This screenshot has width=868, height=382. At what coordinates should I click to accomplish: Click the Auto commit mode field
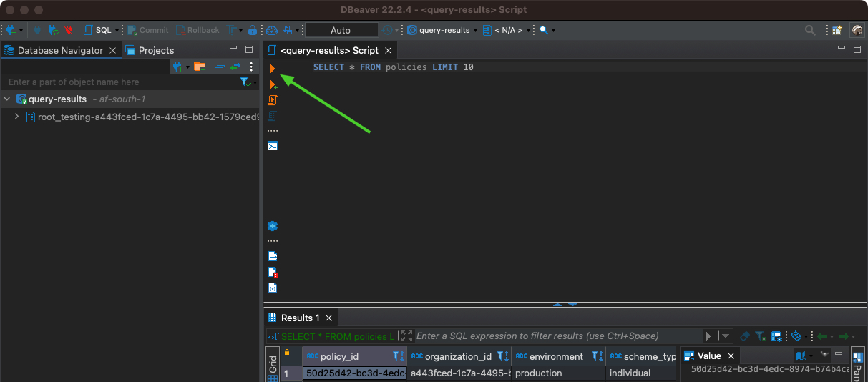(x=341, y=30)
